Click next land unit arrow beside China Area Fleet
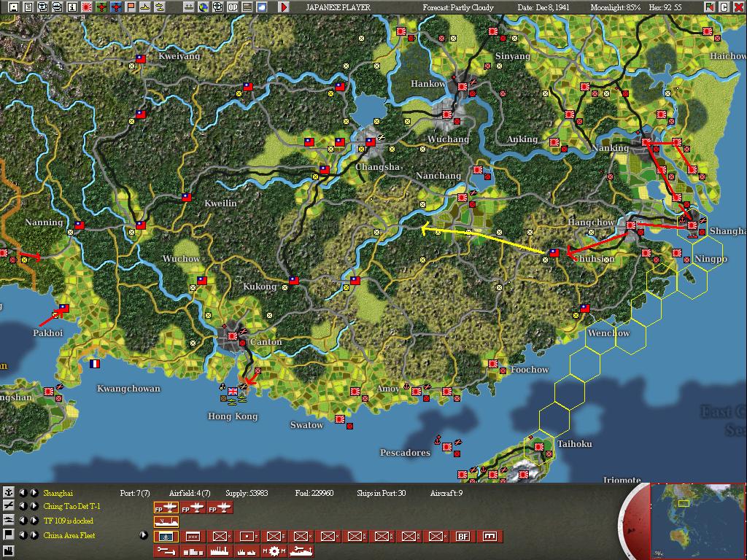This screenshot has width=747, height=560. point(34,534)
